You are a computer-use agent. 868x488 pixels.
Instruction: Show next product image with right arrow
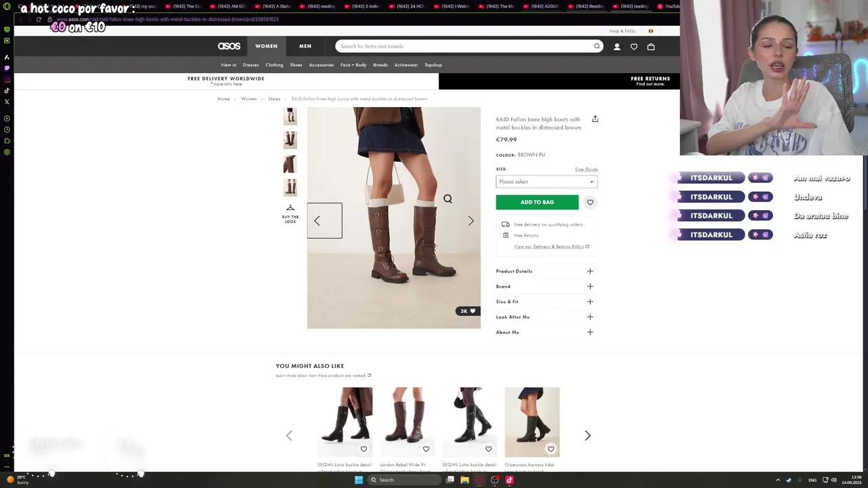pyautogui.click(x=471, y=221)
